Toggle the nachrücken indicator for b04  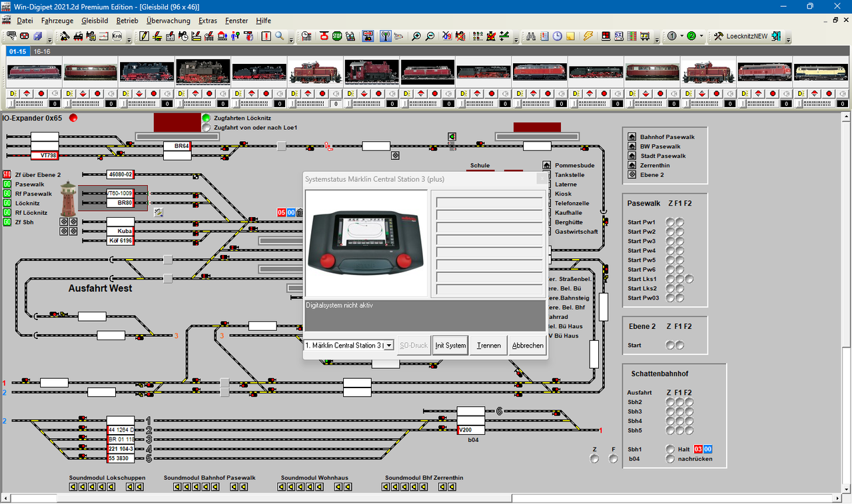670,459
